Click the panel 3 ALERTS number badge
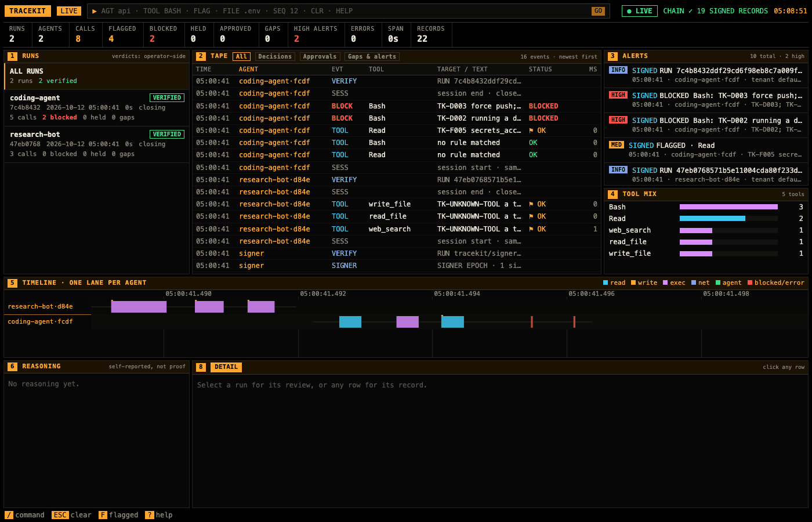The height and width of the screenshot is (522, 812). (x=612, y=56)
